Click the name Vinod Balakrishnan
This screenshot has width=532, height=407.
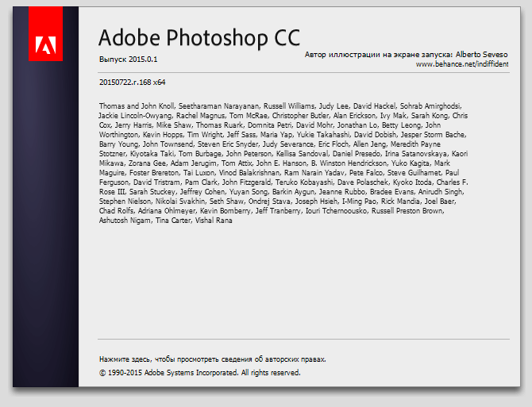(x=249, y=172)
